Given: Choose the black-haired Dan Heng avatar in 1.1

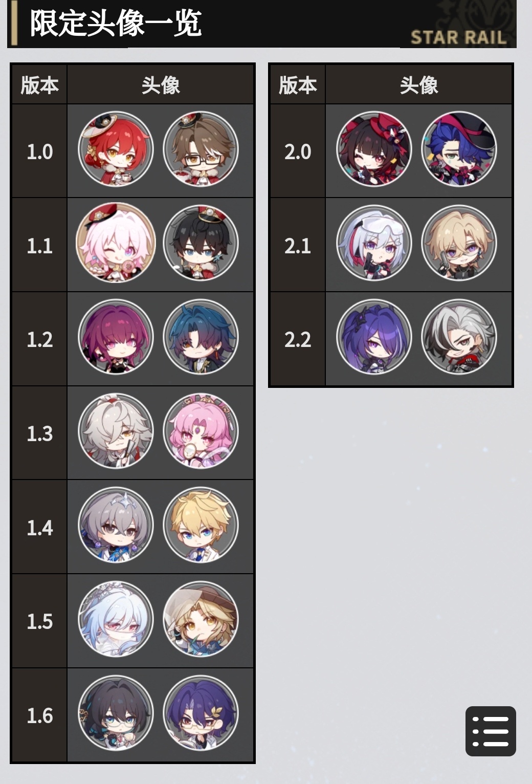Looking at the screenshot, I should pyautogui.click(x=201, y=244).
